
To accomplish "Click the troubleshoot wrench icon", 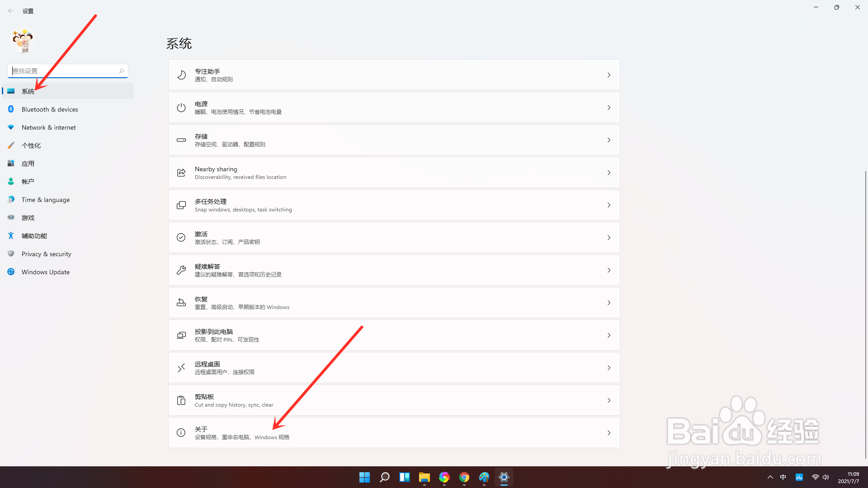I will pos(181,270).
